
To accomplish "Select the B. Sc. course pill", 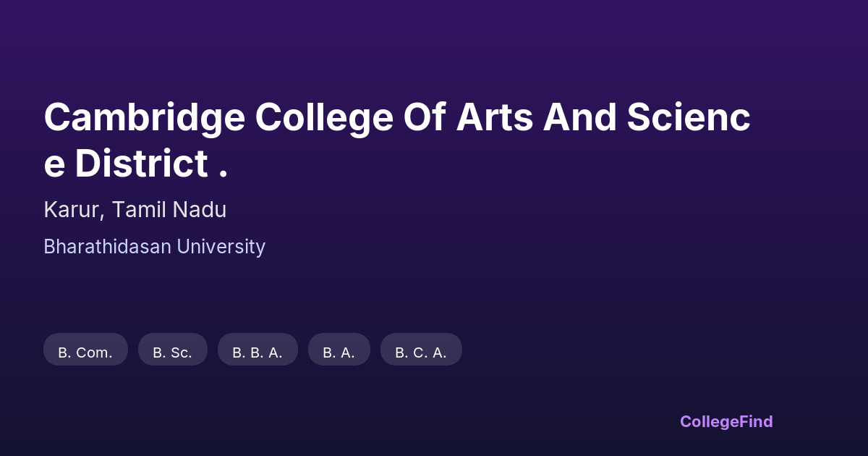I will (x=172, y=352).
